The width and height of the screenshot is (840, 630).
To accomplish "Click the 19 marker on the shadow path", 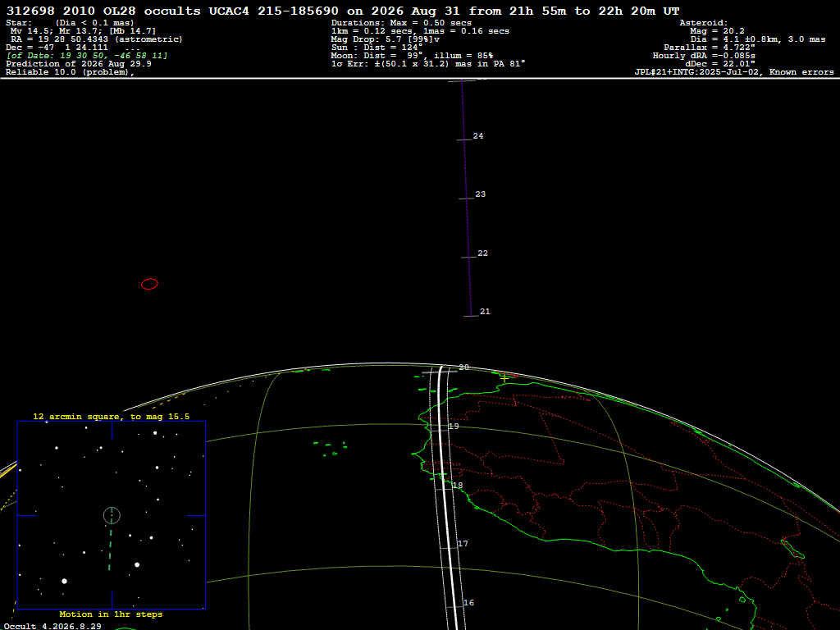I will pos(454,427).
